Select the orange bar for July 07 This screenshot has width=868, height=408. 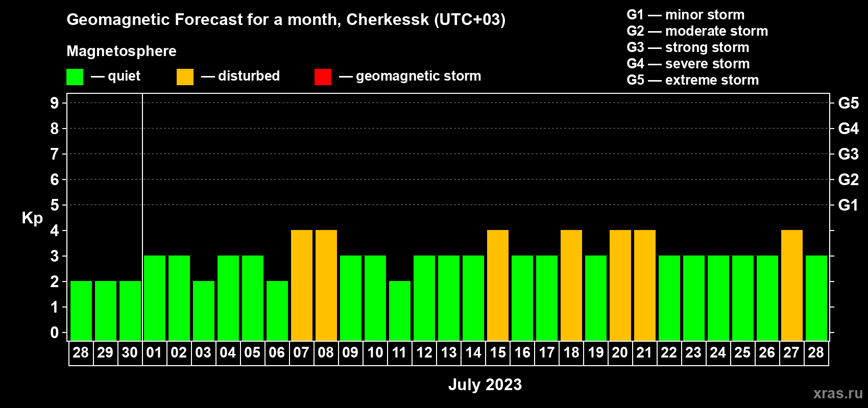[302, 286]
